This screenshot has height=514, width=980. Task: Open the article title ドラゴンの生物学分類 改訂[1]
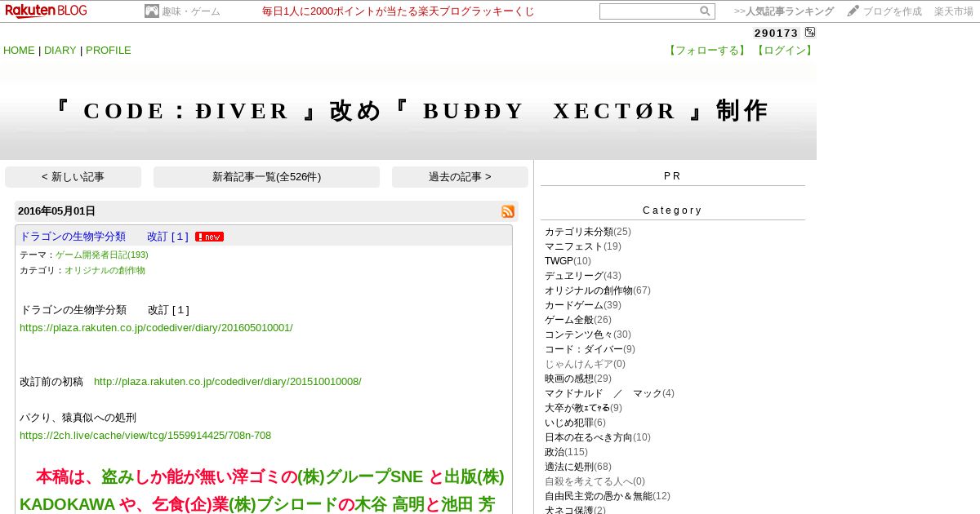(105, 237)
